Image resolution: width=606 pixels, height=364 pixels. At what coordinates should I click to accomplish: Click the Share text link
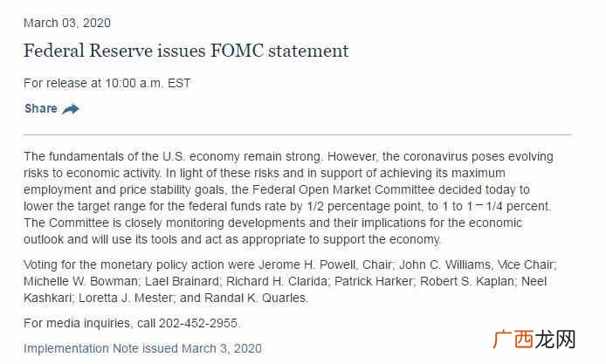pos(41,108)
